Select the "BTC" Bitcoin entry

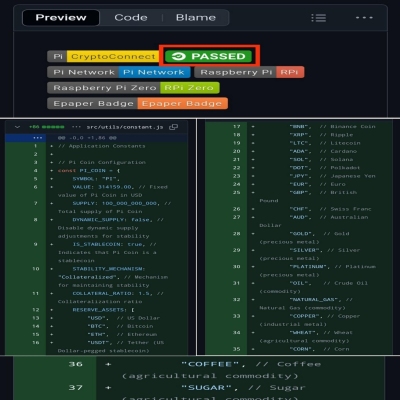click(x=120, y=326)
